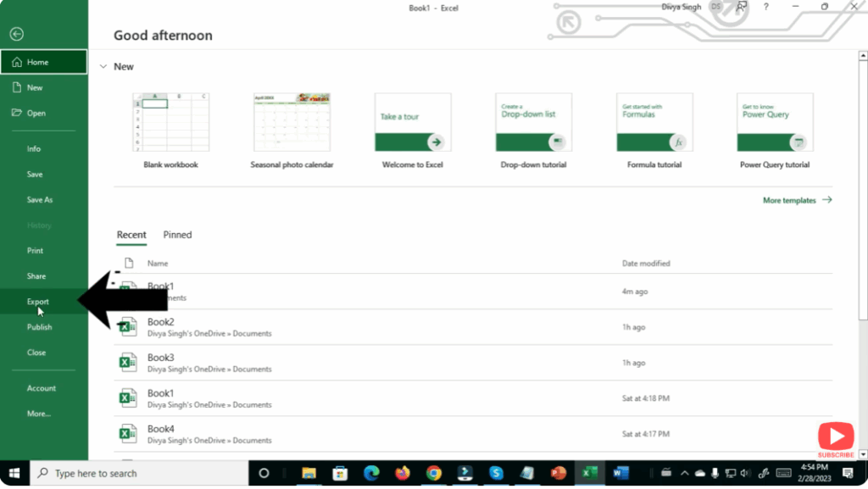Open PowerPoint from the taskbar
Image resolution: width=868 pixels, height=489 pixels.
click(558, 473)
